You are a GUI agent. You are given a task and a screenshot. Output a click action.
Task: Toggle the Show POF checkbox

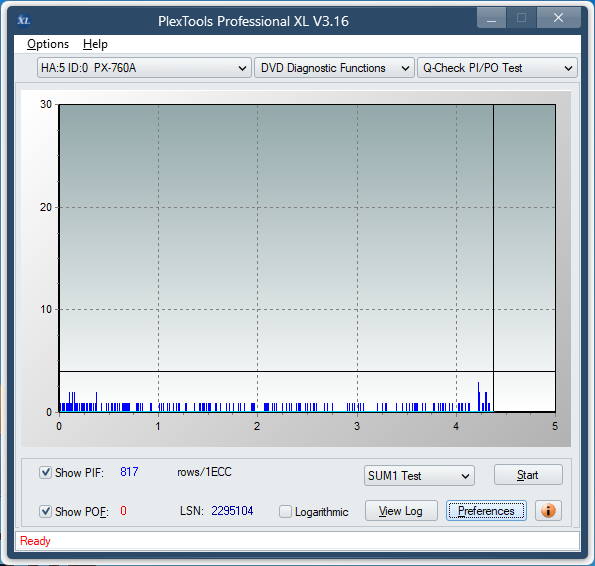pyautogui.click(x=45, y=511)
